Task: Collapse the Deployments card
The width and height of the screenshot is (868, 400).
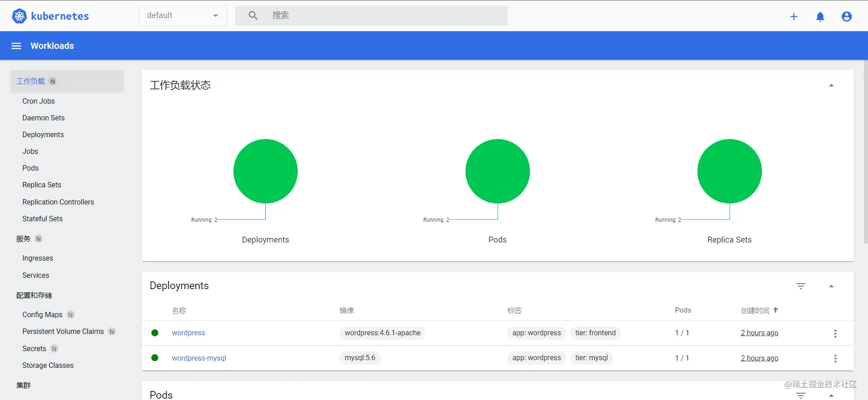Action: pos(831,286)
